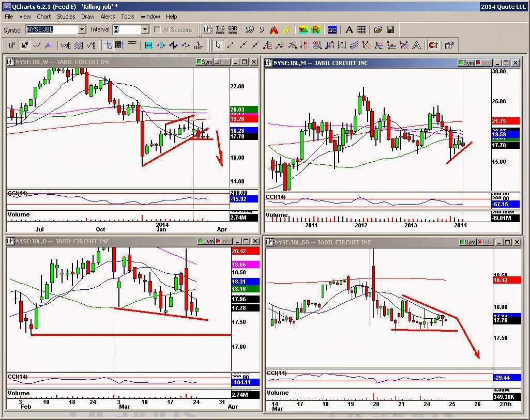Select the trend line segment tool

pyautogui.click(x=231, y=45)
